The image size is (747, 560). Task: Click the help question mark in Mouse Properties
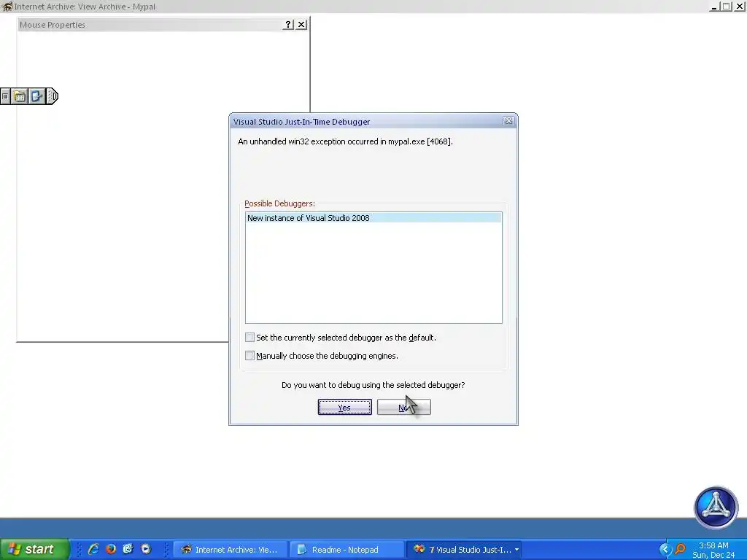[x=287, y=25]
